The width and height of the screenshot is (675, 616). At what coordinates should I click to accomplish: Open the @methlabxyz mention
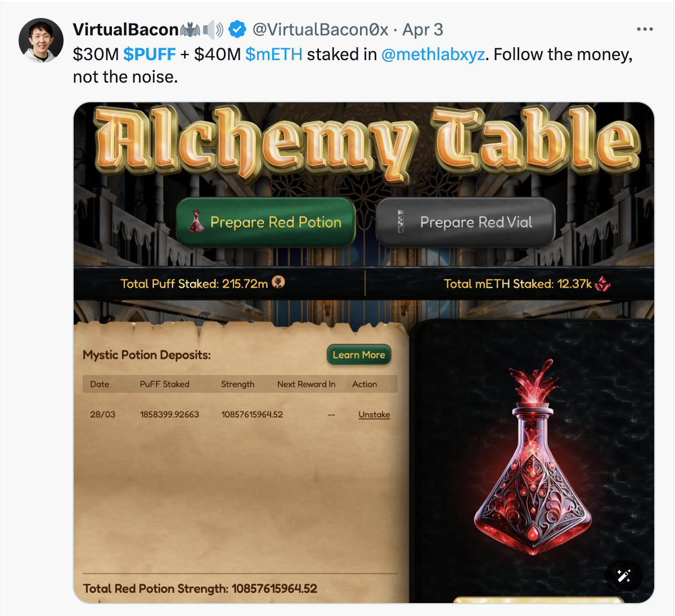(433, 54)
